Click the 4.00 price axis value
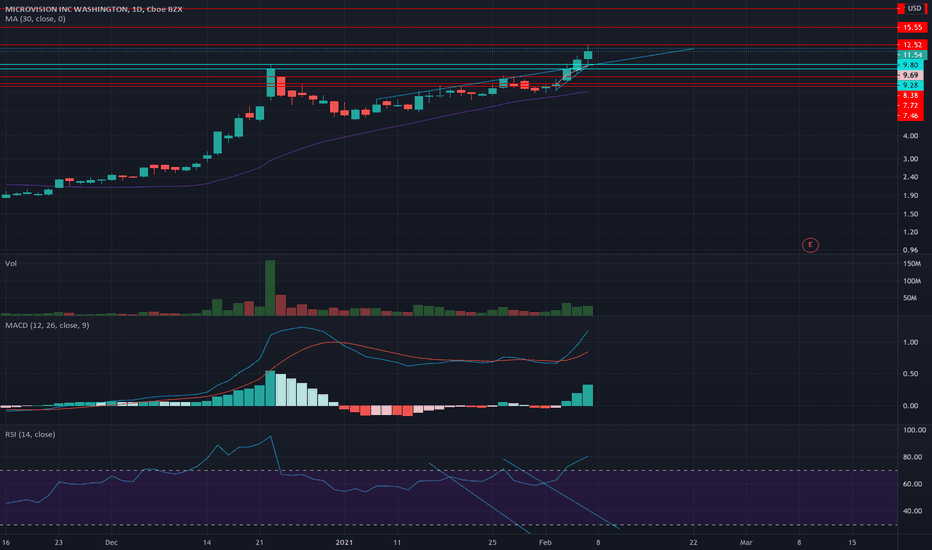The height and width of the screenshot is (550, 932). [910, 136]
